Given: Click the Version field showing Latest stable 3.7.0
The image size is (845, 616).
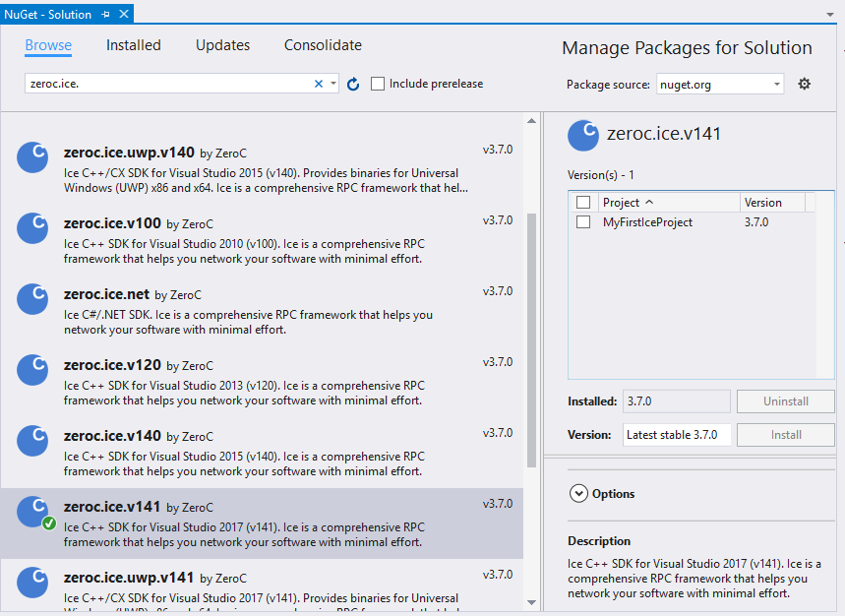Looking at the screenshot, I should click(676, 435).
